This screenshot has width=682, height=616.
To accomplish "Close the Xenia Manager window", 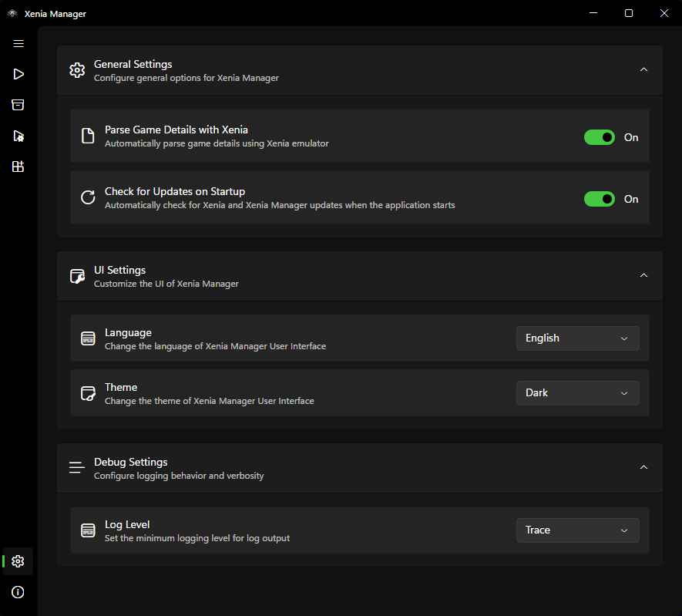I will click(x=664, y=13).
